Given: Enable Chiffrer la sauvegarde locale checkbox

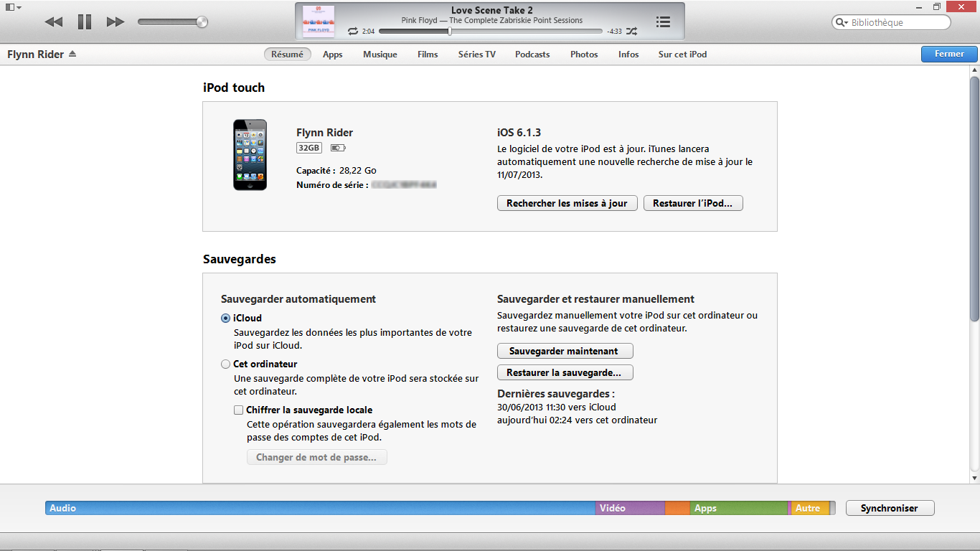Looking at the screenshot, I should 239,410.
